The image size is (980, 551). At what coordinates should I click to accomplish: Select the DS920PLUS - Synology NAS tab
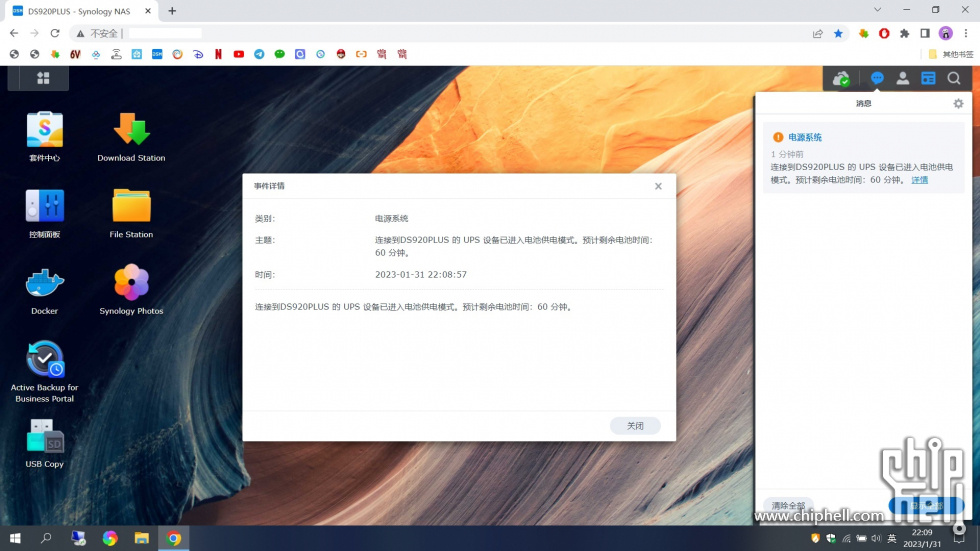[x=79, y=11]
